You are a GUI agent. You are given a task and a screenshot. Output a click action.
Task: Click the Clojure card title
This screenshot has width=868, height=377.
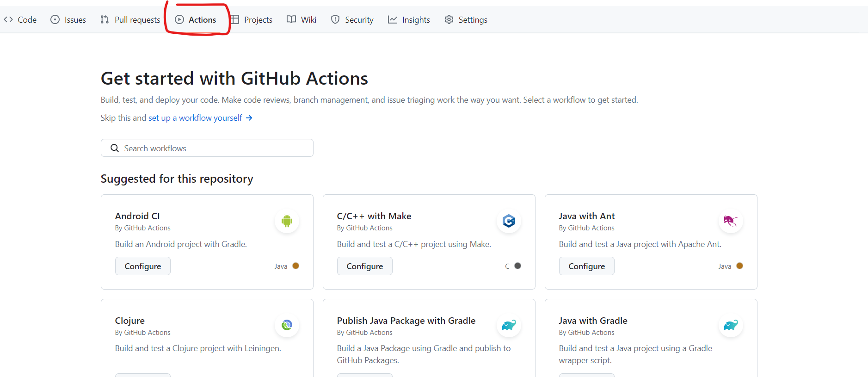click(x=130, y=321)
